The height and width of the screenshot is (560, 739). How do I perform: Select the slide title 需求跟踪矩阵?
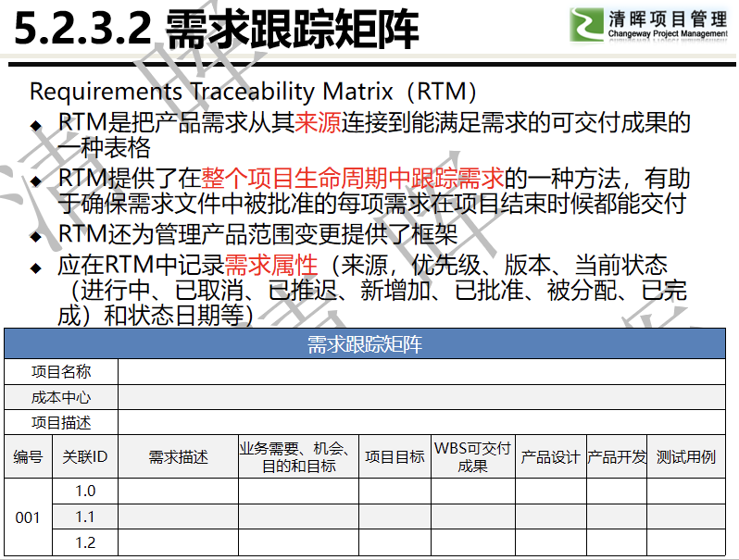coord(293,30)
